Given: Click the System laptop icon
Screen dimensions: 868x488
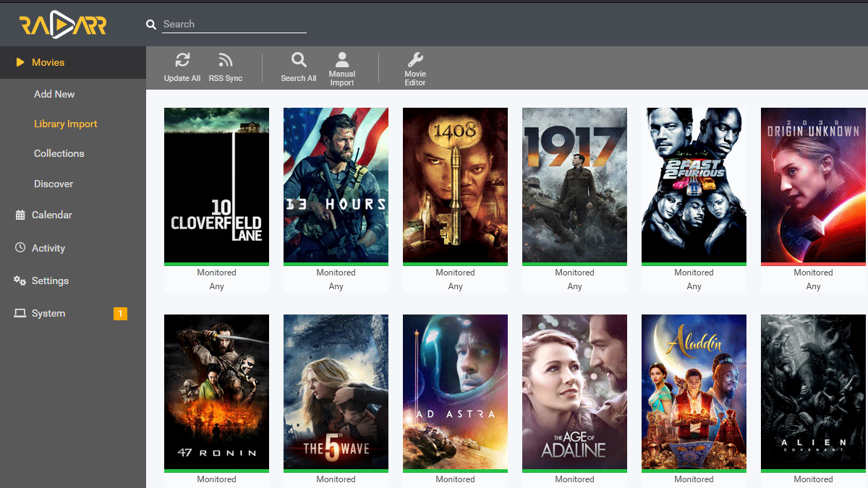Looking at the screenshot, I should (x=20, y=313).
